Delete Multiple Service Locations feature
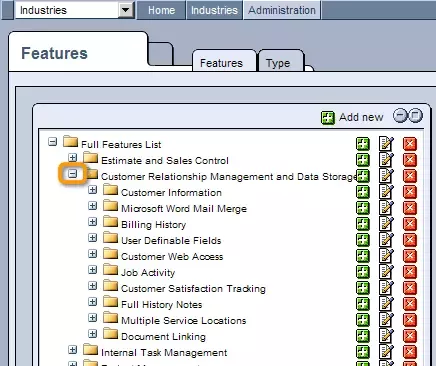Image resolution: width=436 pixels, height=366 pixels. tap(410, 320)
